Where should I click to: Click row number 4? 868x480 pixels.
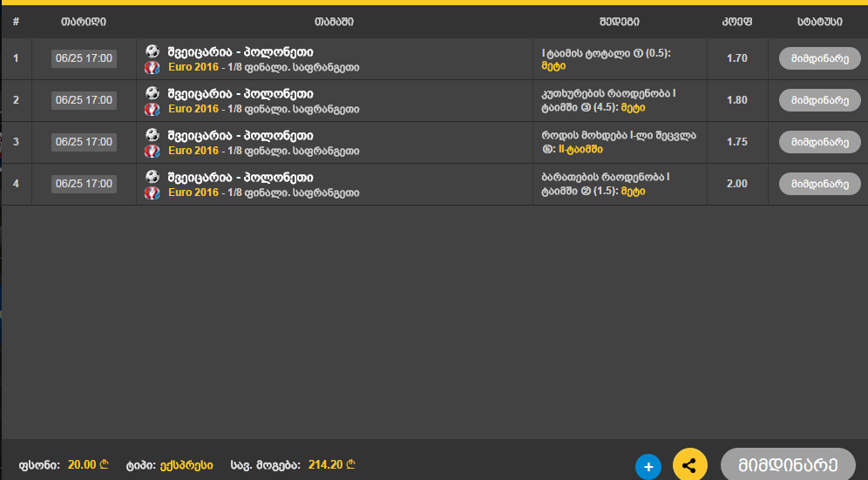pyautogui.click(x=16, y=184)
